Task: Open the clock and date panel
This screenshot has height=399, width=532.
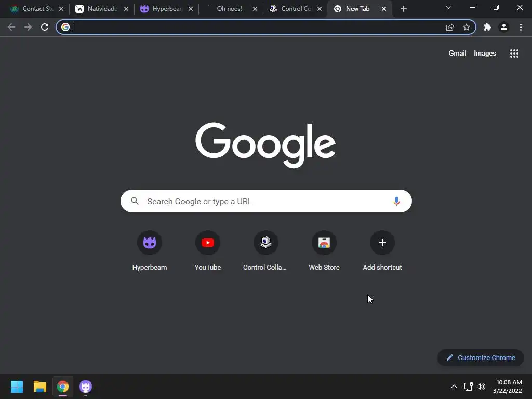Action: [x=508, y=387]
